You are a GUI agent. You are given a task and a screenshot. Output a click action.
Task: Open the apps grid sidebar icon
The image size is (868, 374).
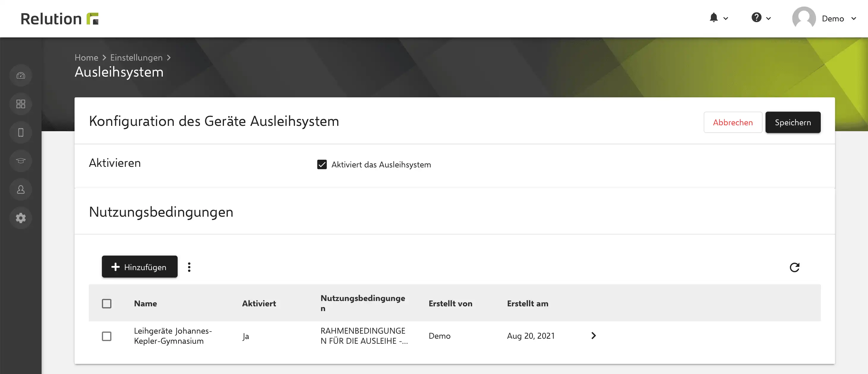20,104
